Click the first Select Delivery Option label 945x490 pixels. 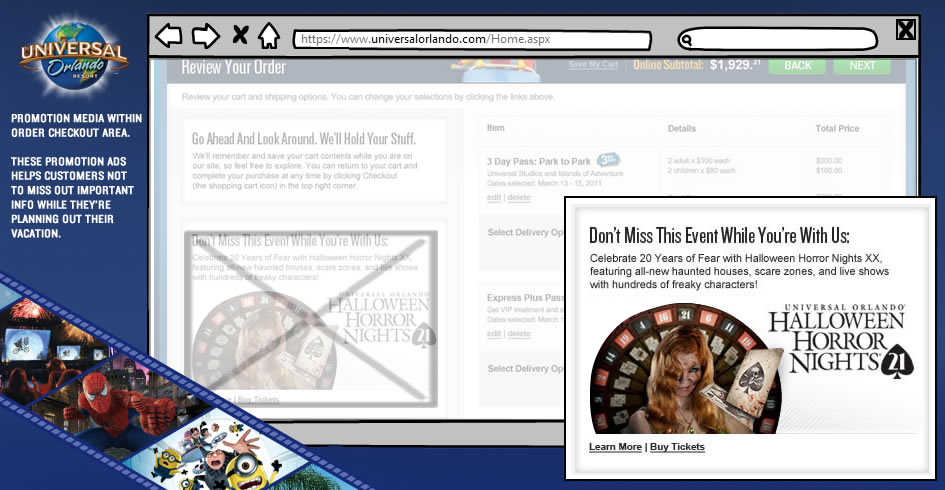click(526, 232)
